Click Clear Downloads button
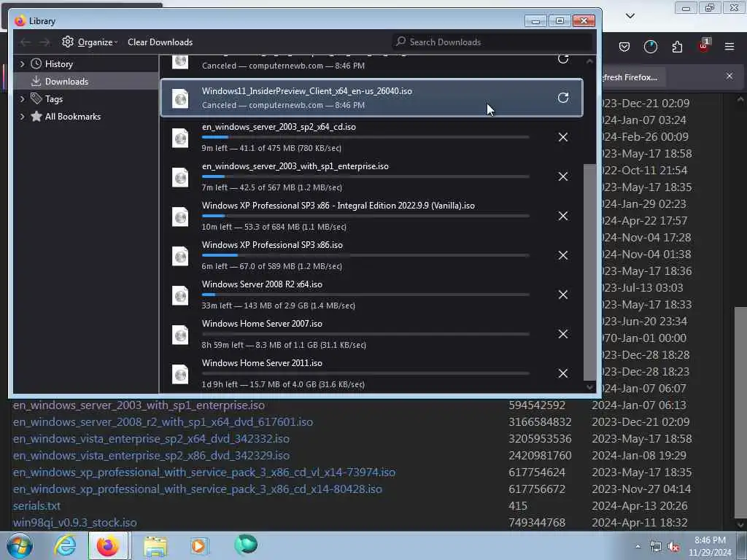 (160, 42)
